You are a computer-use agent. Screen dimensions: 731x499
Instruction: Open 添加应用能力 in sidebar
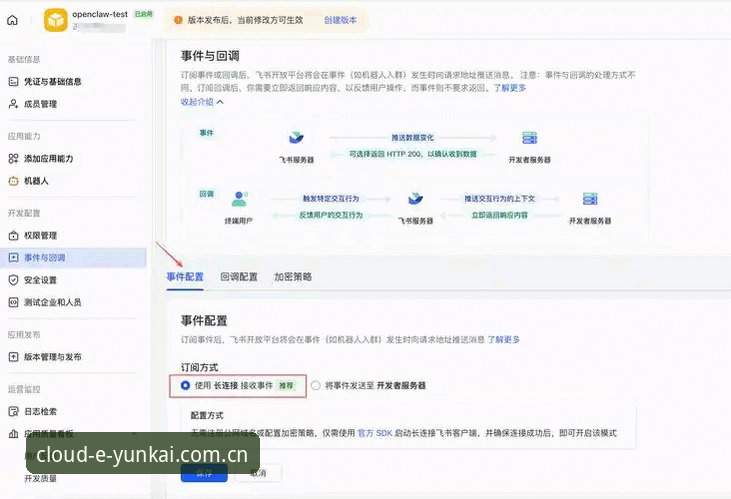point(48,159)
